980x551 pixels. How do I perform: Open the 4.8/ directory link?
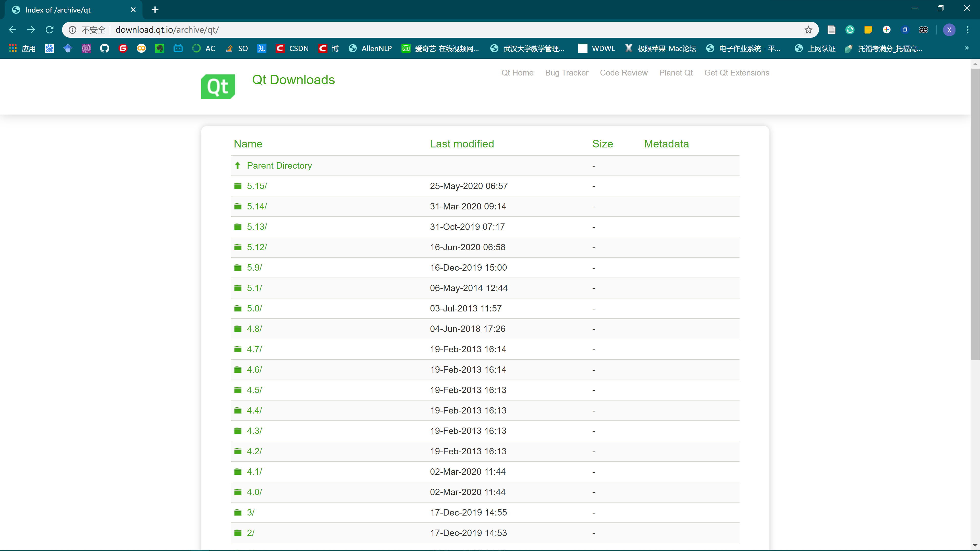[x=254, y=329]
